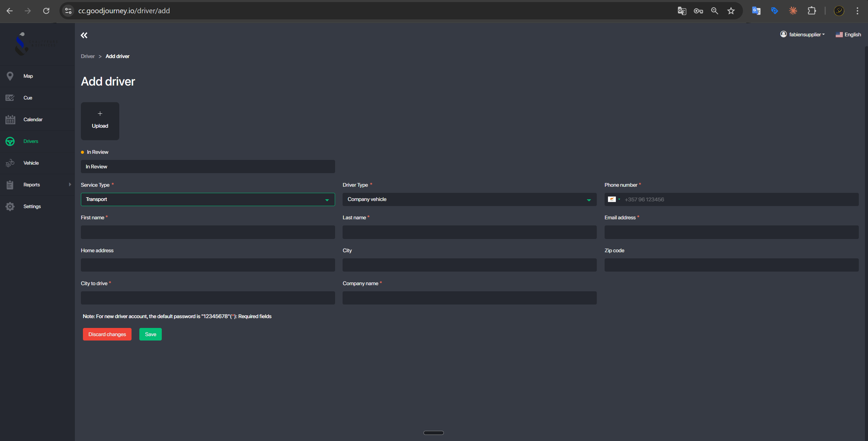Click the Cue checklist icon
Image resolution: width=868 pixels, height=441 pixels.
pyautogui.click(x=10, y=98)
